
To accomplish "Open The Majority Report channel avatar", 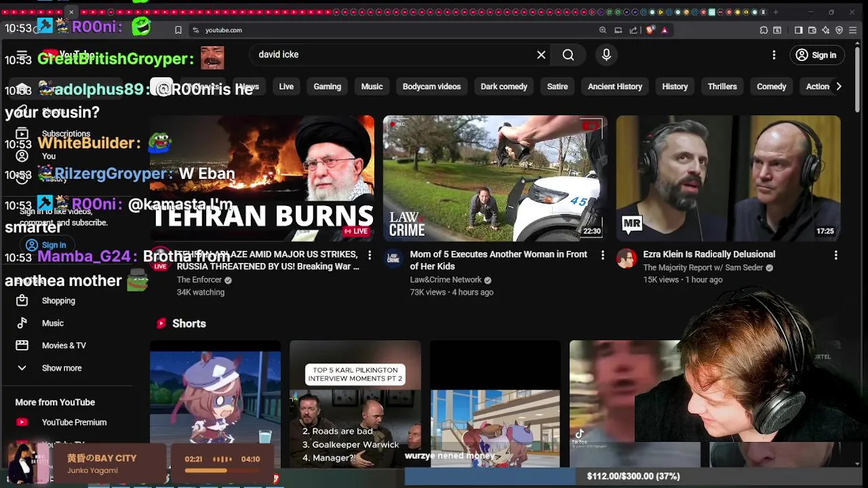I will click(626, 258).
